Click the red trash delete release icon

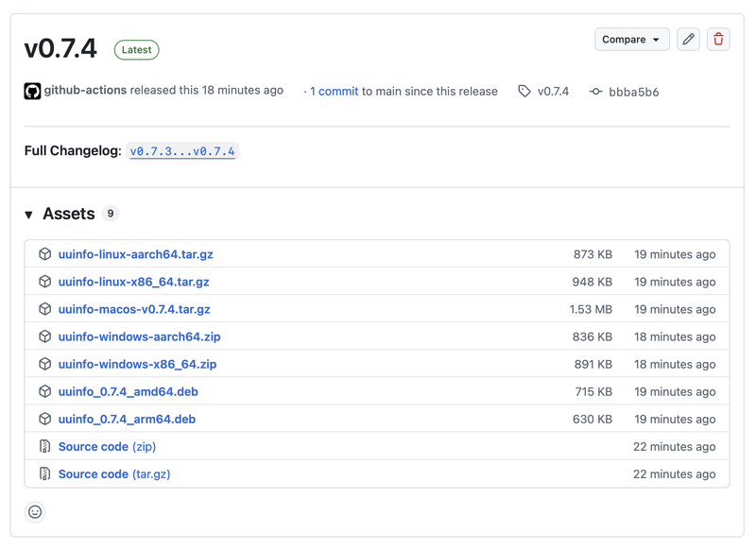(718, 39)
